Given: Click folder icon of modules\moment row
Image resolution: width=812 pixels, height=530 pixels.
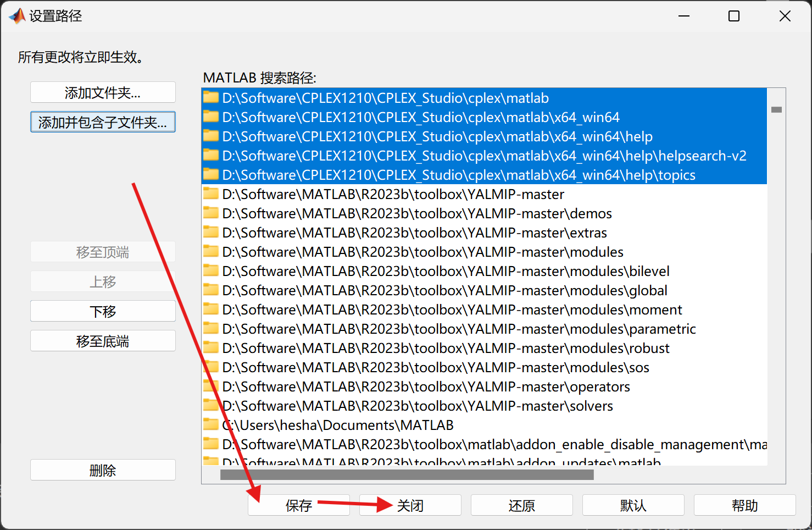Looking at the screenshot, I should click(x=211, y=310).
